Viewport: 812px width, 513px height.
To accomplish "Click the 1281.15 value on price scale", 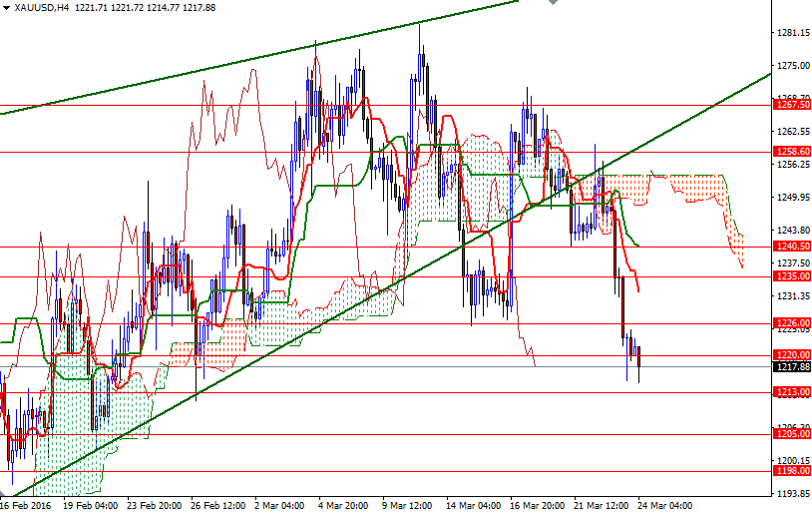I will point(792,33).
